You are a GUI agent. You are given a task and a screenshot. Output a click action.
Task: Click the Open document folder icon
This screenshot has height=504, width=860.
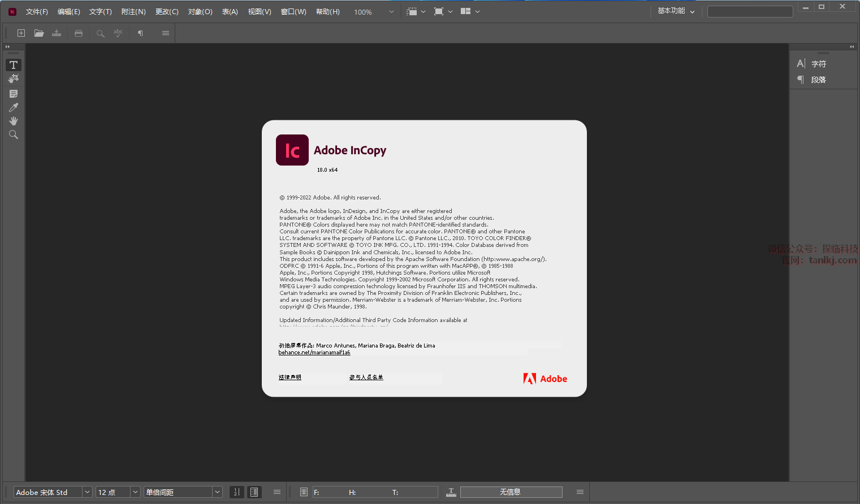click(x=39, y=33)
